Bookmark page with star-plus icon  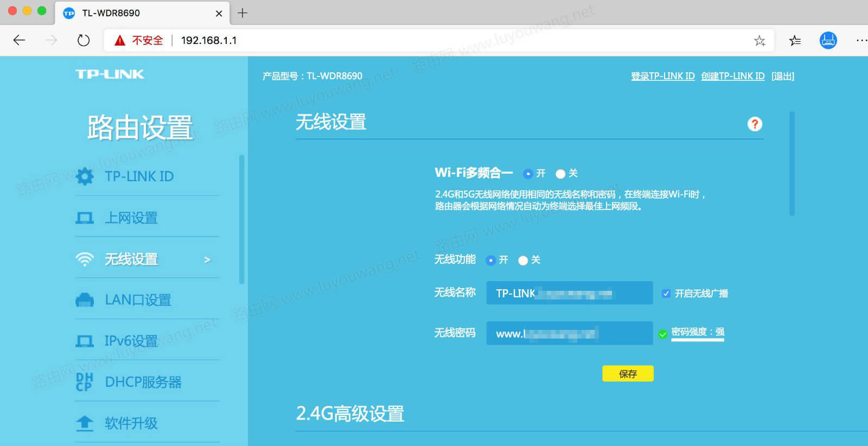pos(759,41)
